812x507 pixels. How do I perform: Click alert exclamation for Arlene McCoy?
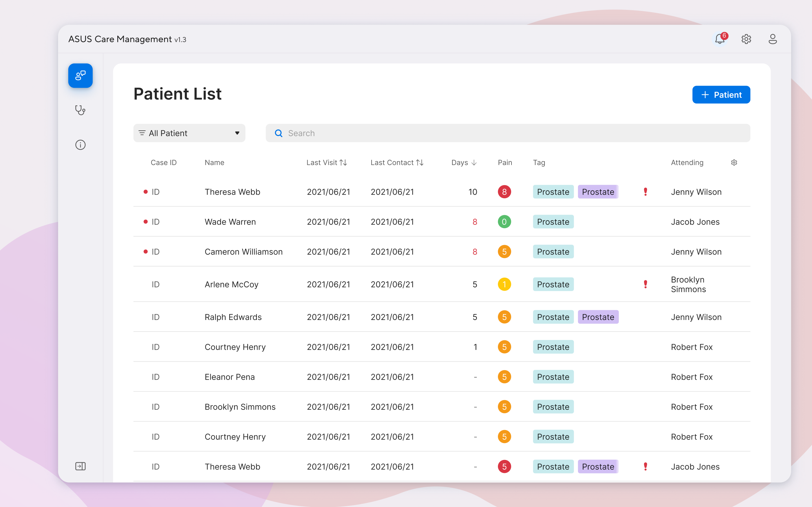pos(645,284)
